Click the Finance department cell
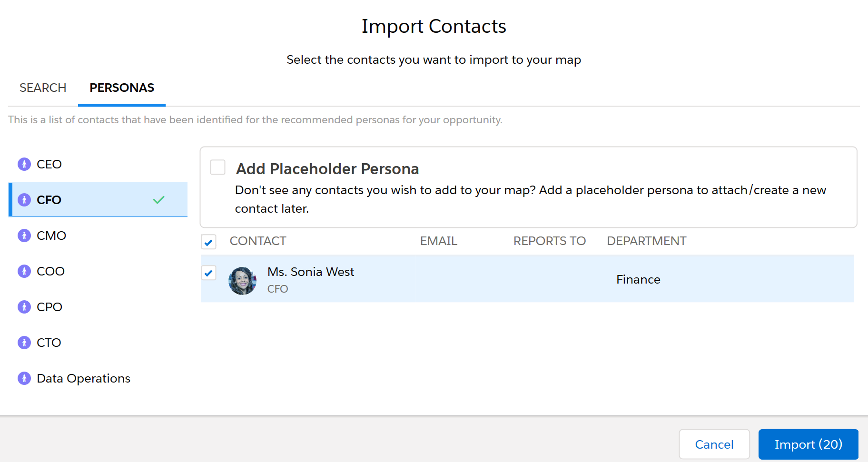The height and width of the screenshot is (462, 868). coord(638,279)
